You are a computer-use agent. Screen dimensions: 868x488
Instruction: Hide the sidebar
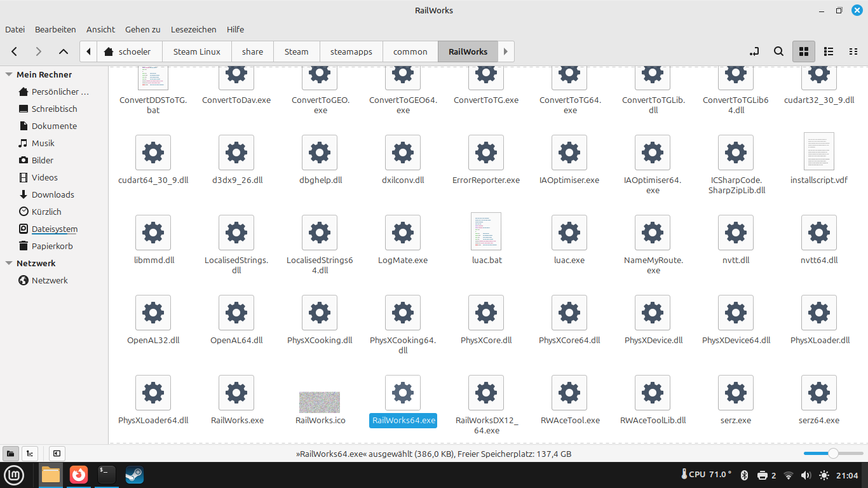pos(57,454)
